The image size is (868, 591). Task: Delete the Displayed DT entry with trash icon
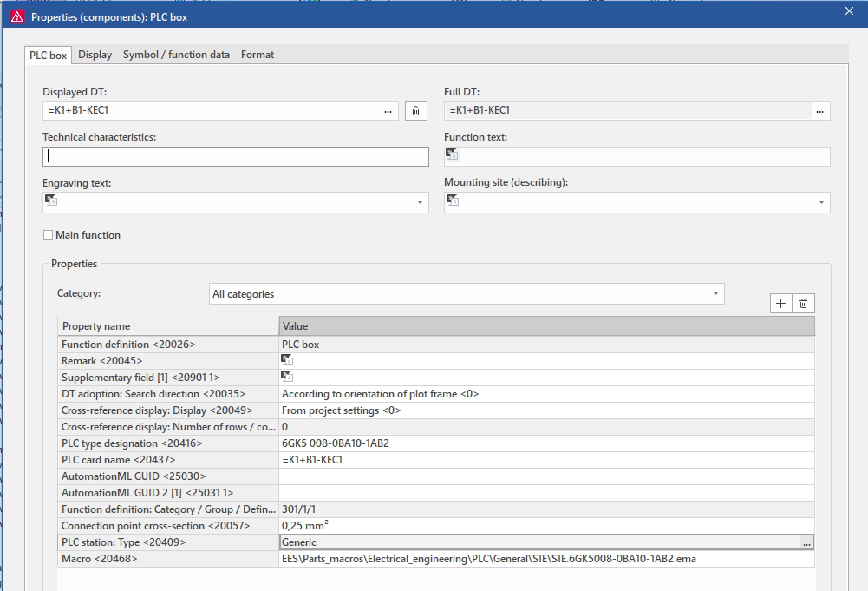415,110
